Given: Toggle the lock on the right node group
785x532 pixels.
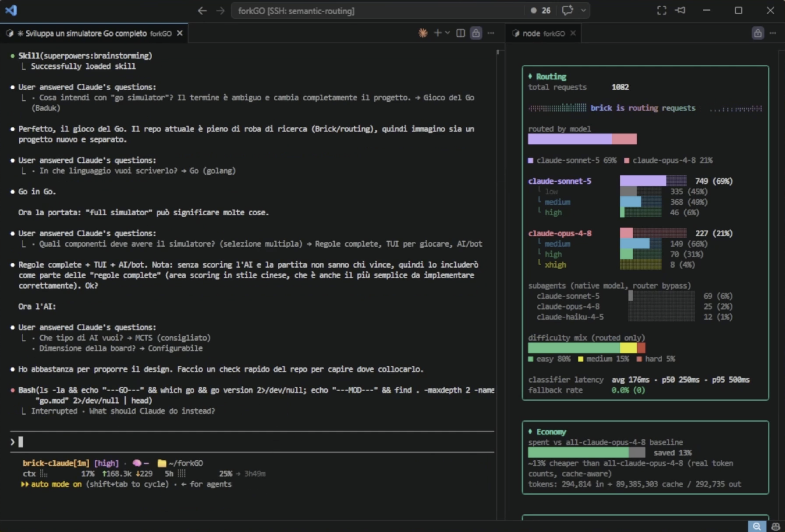Looking at the screenshot, I should (758, 33).
